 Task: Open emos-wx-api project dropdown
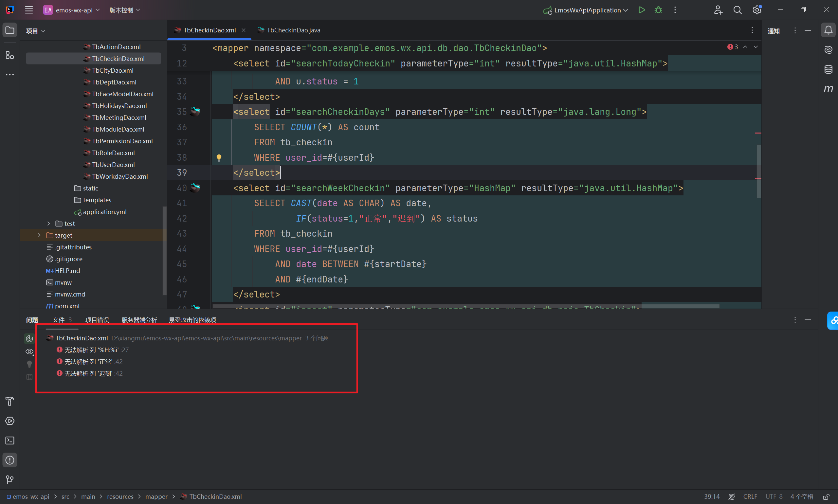(x=72, y=10)
